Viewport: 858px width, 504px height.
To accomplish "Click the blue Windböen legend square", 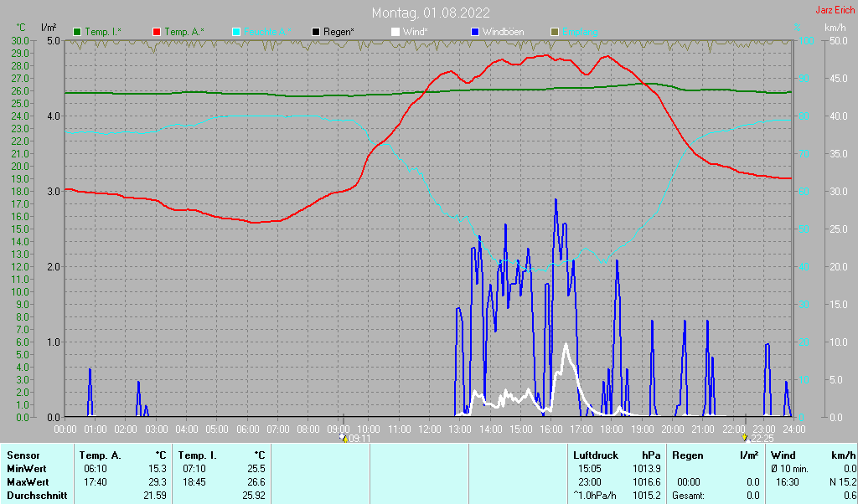I will point(474,32).
